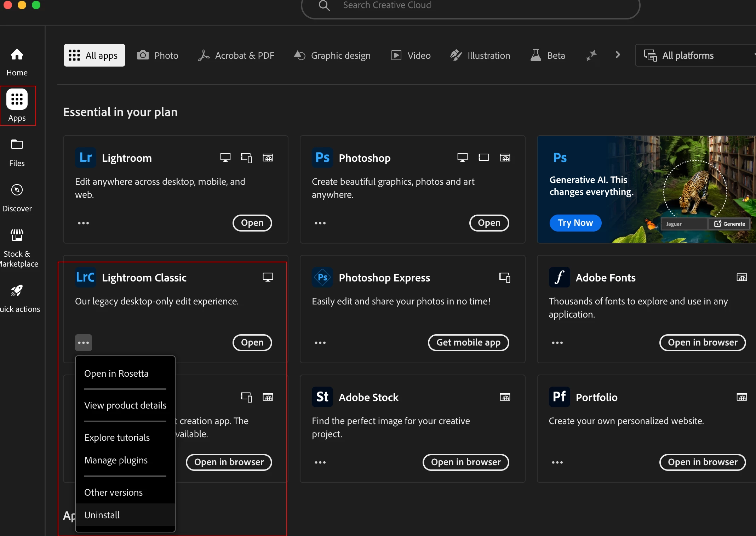Click the Adobe Stock St icon

pos(322,397)
